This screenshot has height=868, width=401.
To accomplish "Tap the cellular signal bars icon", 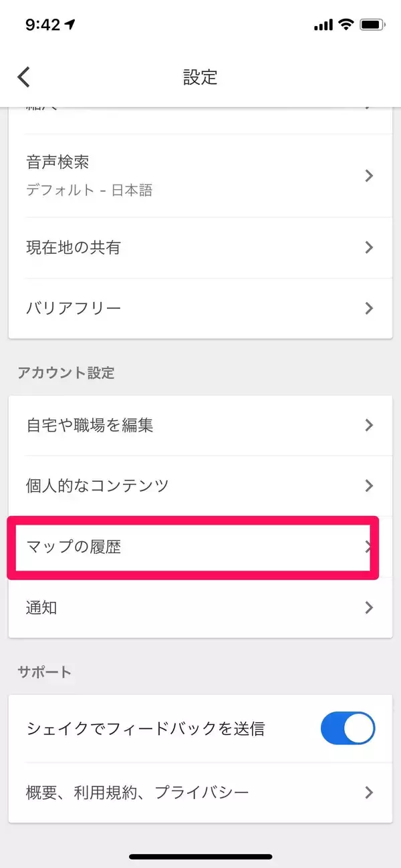I will [323, 25].
